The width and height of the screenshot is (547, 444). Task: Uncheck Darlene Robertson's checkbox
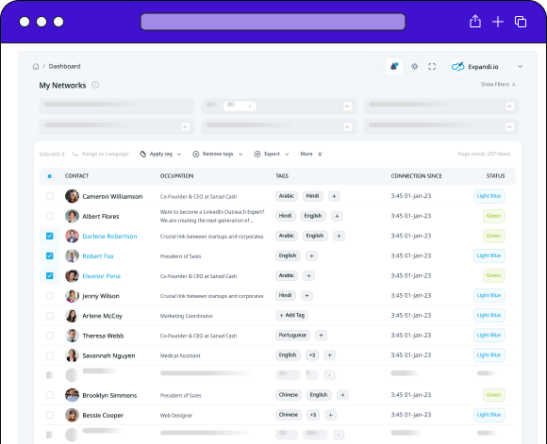50,236
